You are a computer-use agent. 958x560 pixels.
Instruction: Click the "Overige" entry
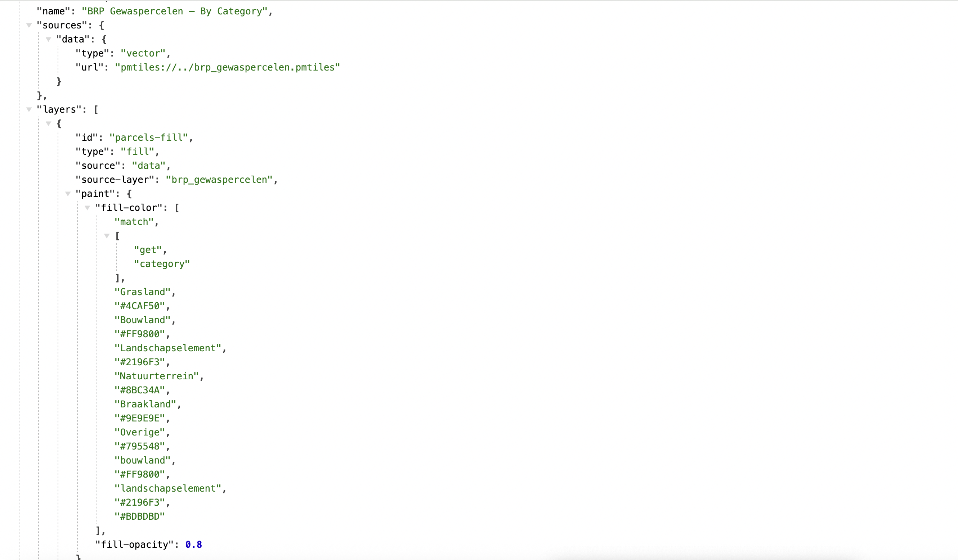coord(139,433)
